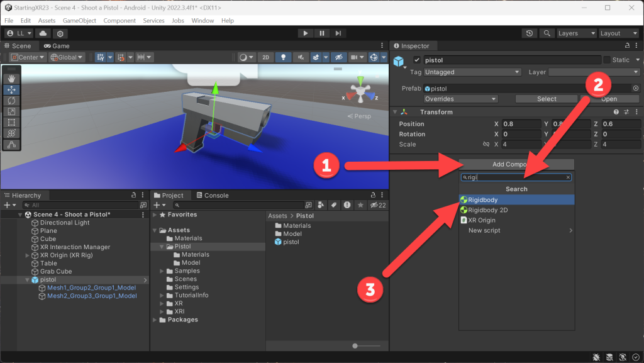Viewport: 644px width, 363px height.
Task: Choose Rigidbody 2D from search results
Action: coord(516,210)
